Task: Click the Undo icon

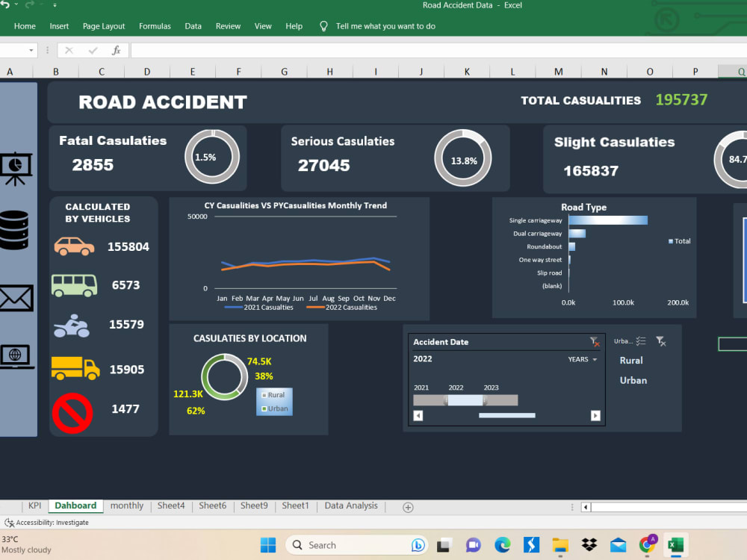Action: pos(6,4)
